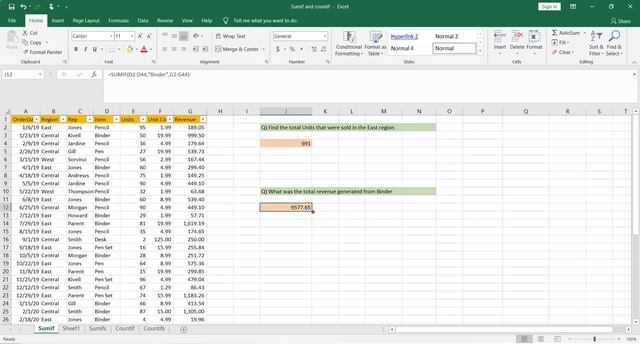Switch to Page Break Preview in status bar
The height and width of the screenshot is (360, 640).
point(557,339)
